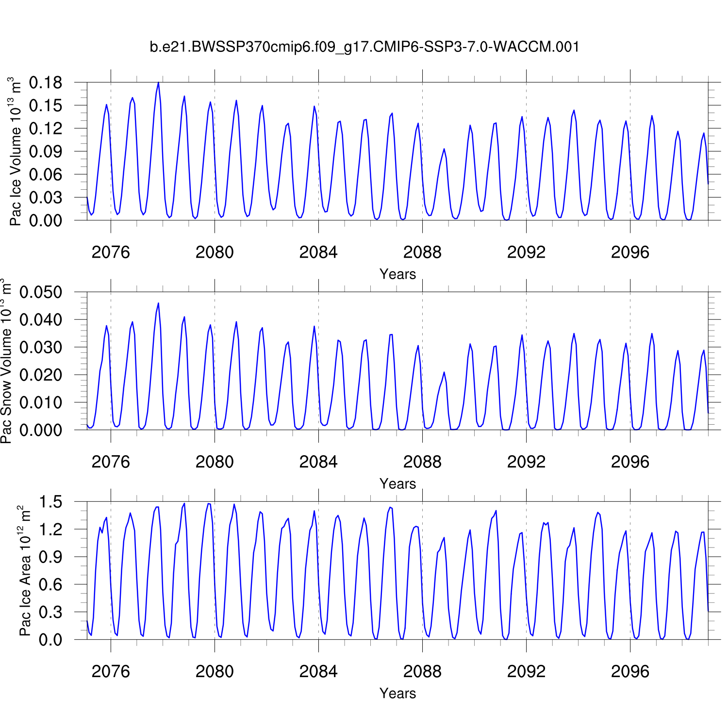Click the 1.5 tick label on ice area axis
The image size is (728, 728).
pos(50,502)
